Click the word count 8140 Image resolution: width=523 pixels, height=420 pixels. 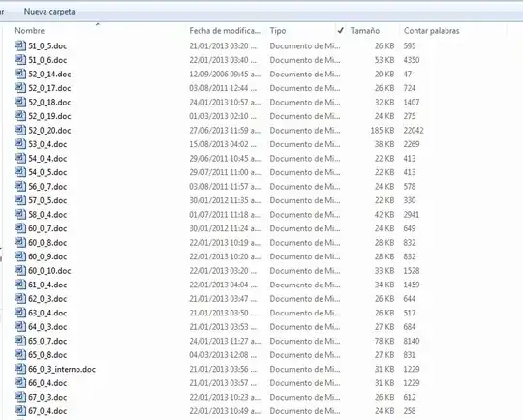(412, 341)
